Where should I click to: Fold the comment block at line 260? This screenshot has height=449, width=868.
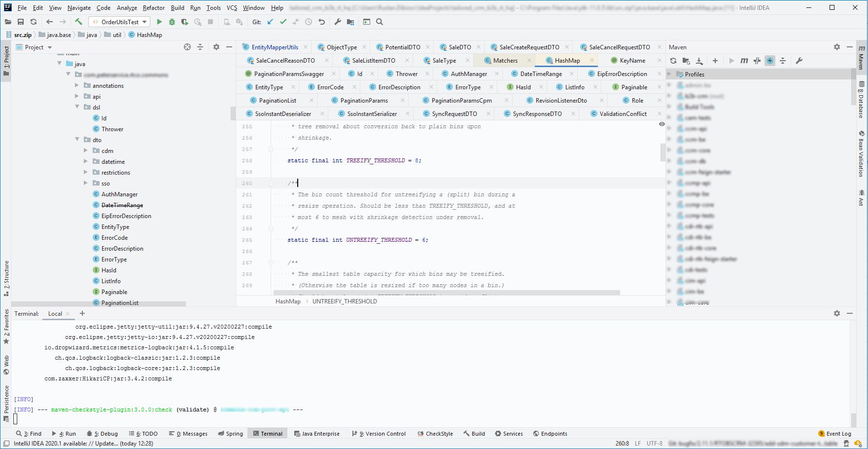271,183
